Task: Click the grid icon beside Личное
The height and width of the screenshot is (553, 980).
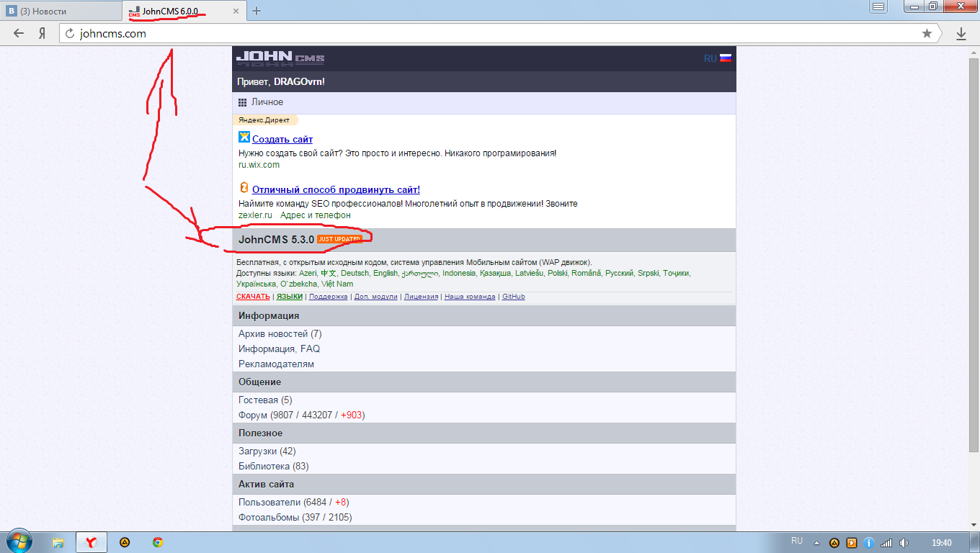Action: (243, 102)
